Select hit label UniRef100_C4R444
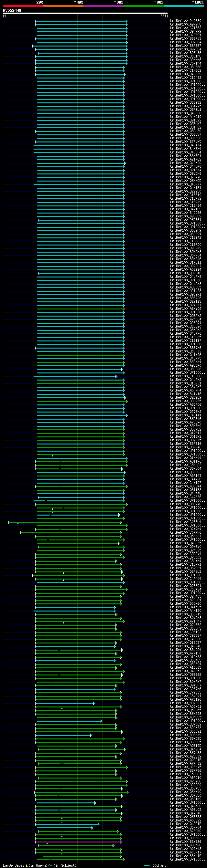 [186, 579]
